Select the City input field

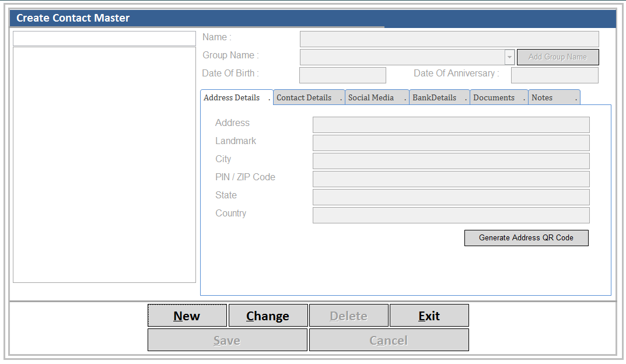[x=450, y=161]
